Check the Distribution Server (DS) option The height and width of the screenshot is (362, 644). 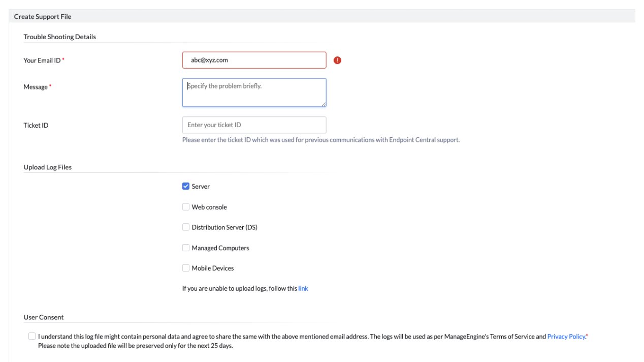186,227
